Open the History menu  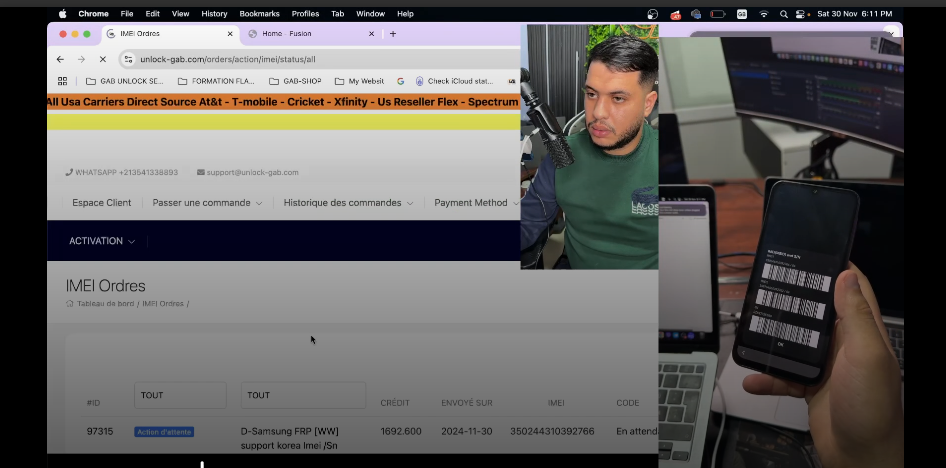214,14
